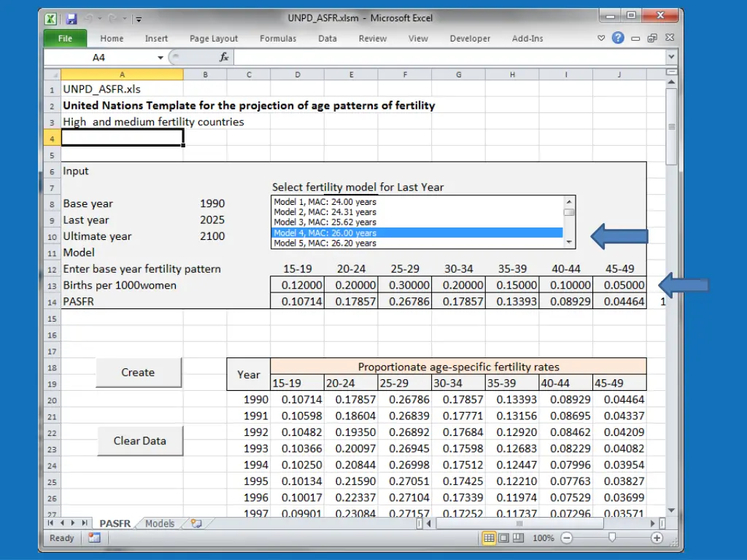The width and height of the screenshot is (747, 560).
Task: Click the Insert Function fx icon
Action: click(x=225, y=58)
